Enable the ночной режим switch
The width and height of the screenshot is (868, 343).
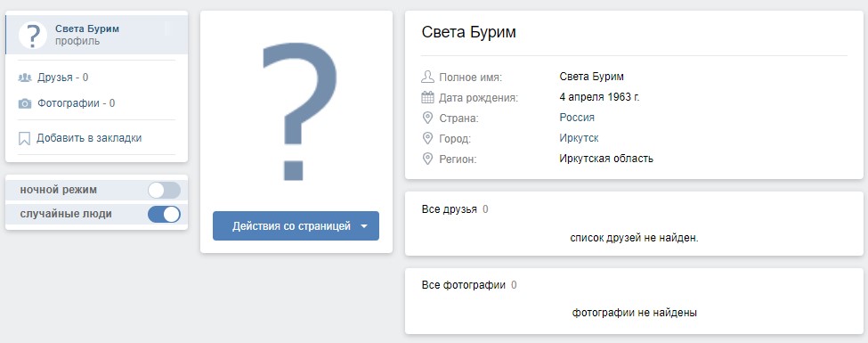164,190
